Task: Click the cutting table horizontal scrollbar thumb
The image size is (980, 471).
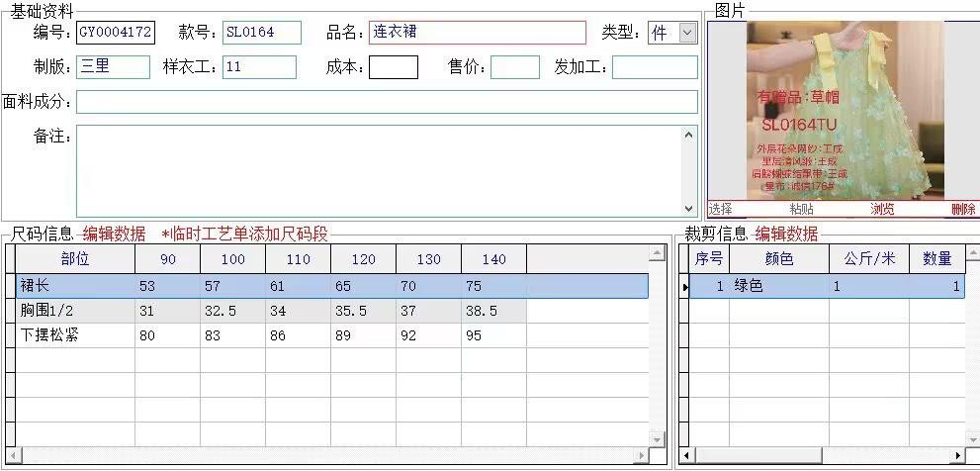Action: pyautogui.click(x=758, y=455)
